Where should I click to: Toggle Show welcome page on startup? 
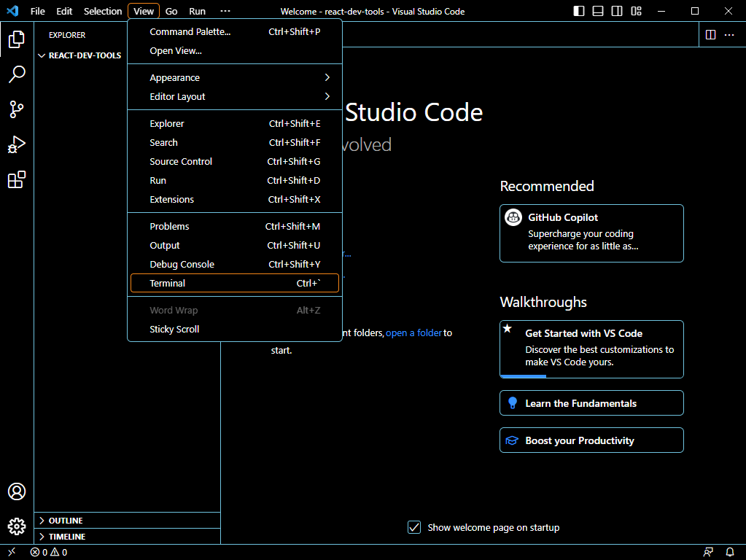click(414, 527)
